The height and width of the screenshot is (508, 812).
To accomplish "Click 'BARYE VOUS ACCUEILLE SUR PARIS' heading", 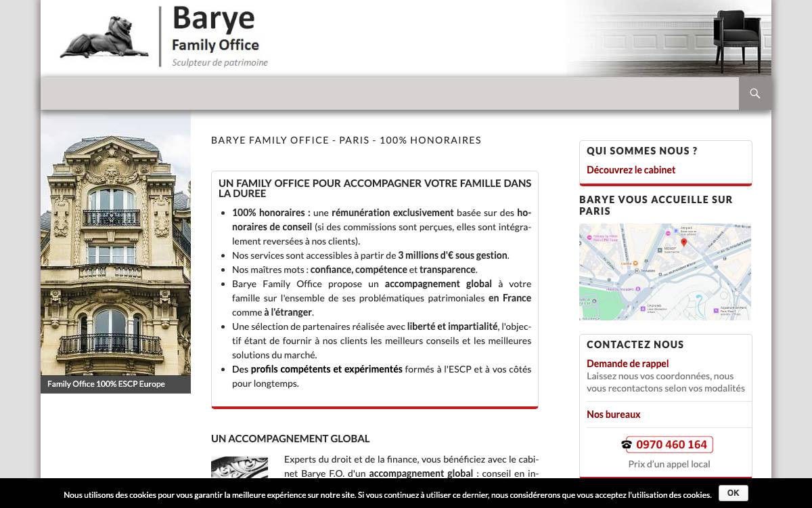I will click(656, 205).
